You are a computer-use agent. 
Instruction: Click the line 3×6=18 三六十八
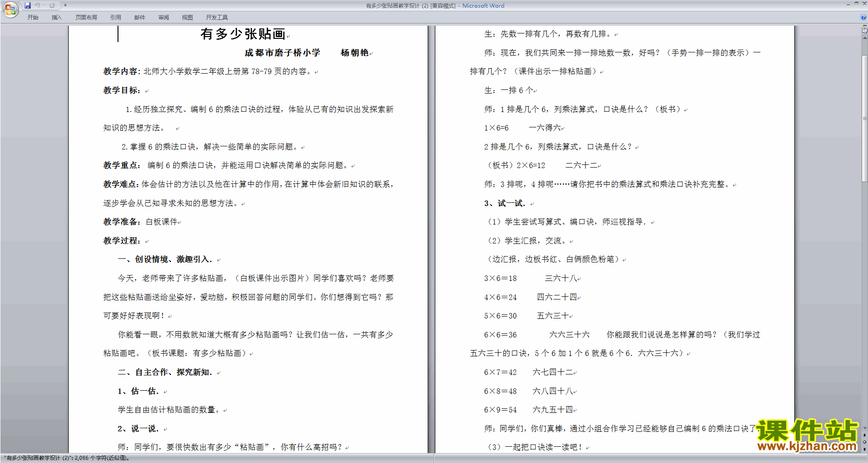[530, 278]
